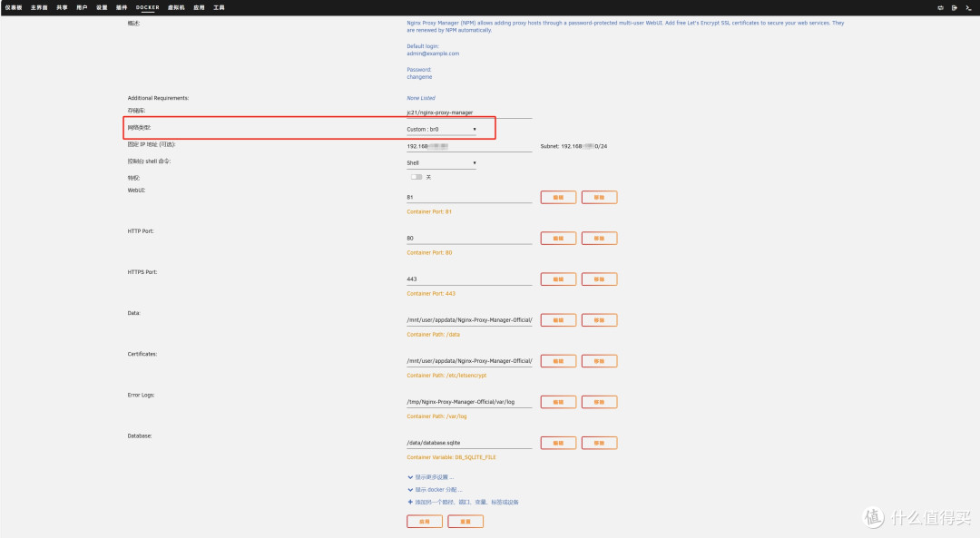Click the 'Container Path: /data' text

[433, 335]
